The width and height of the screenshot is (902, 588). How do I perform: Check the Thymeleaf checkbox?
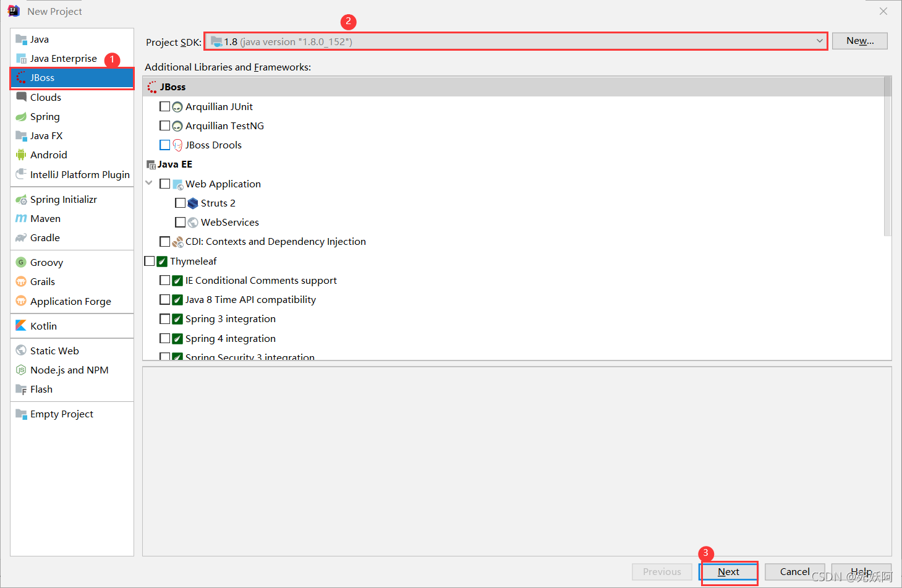tap(149, 261)
